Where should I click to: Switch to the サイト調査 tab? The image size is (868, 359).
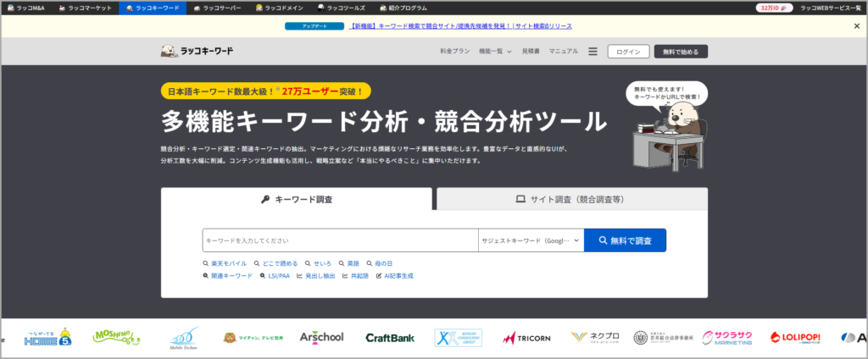pyautogui.click(x=571, y=200)
